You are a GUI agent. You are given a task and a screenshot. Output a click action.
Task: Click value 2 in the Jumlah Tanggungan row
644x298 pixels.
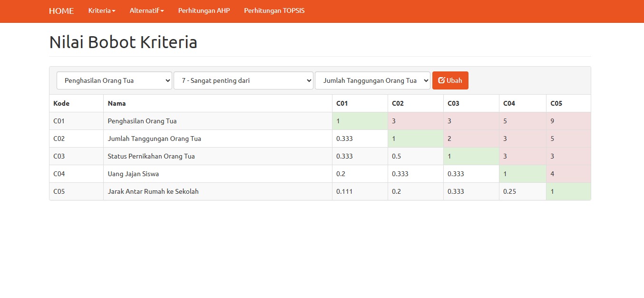(x=471, y=139)
